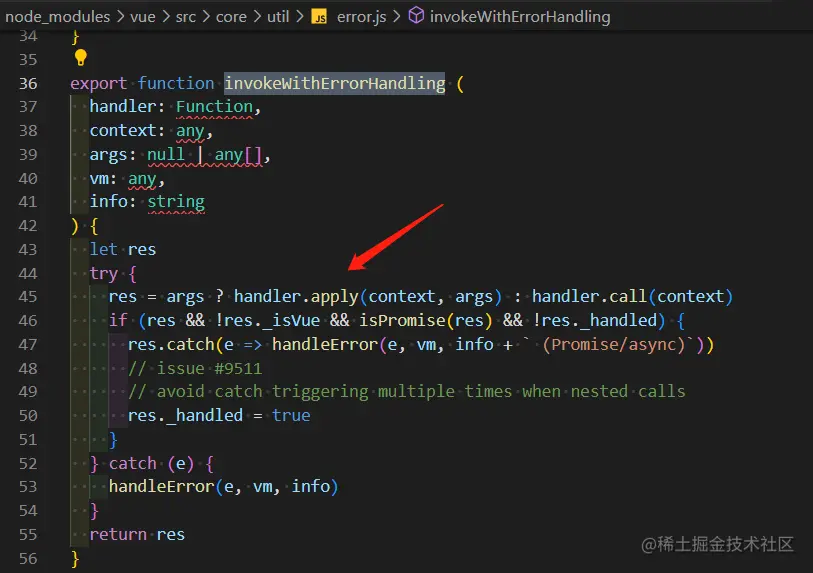Open node_modules breadcrumb segment
Image resolution: width=813 pixels, height=573 pixels.
(58, 17)
